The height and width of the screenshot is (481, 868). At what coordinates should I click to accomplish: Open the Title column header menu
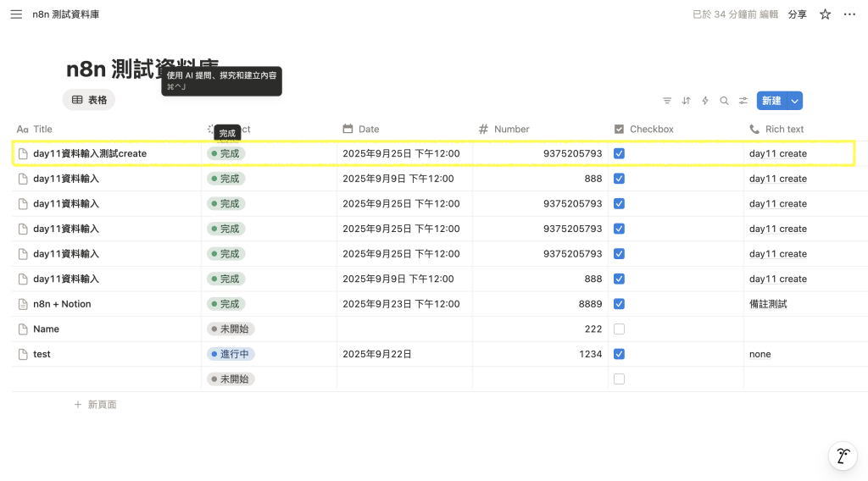tap(34, 130)
